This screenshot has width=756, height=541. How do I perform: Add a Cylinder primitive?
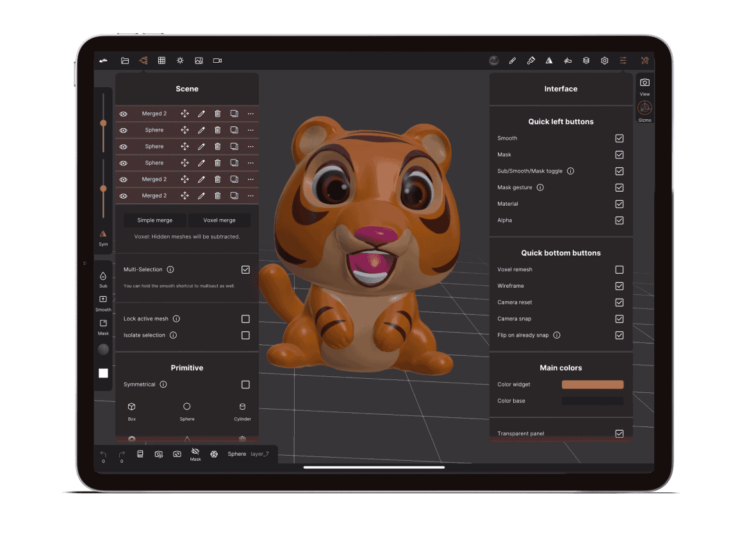click(x=243, y=412)
